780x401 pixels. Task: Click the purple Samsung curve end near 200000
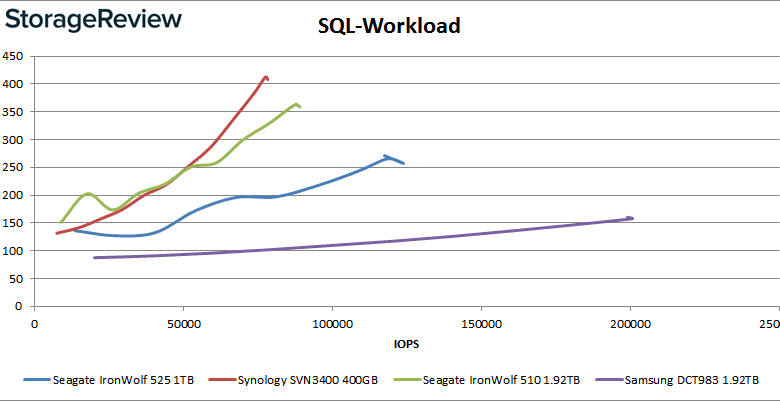[x=630, y=218]
